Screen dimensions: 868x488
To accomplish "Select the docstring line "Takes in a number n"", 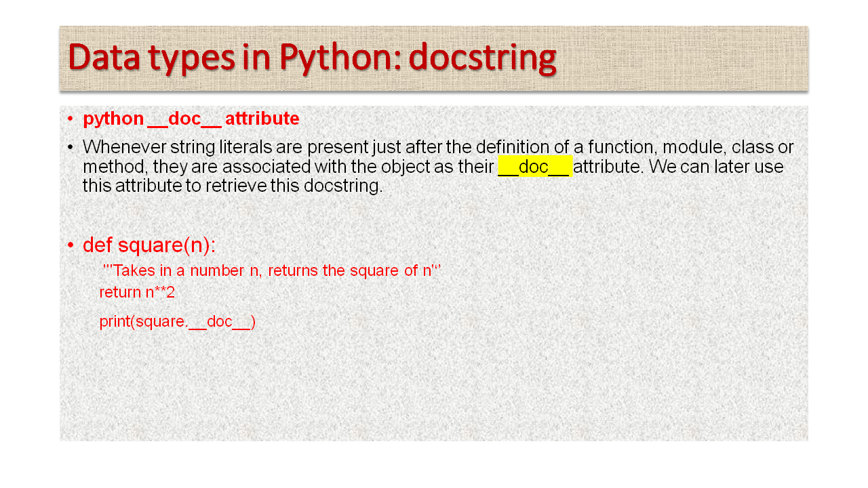I will (272, 270).
